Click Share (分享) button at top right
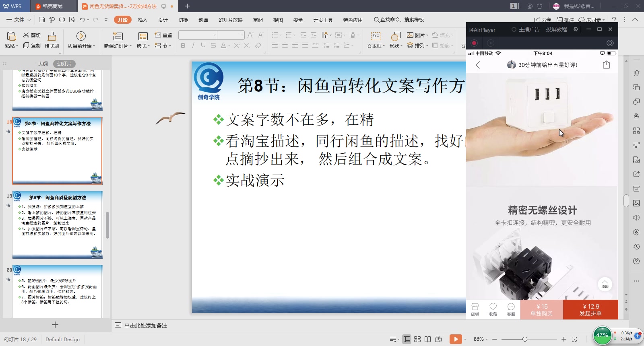Image resolution: width=644 pixels, height=346 pixels. click(x=543, y=20)
